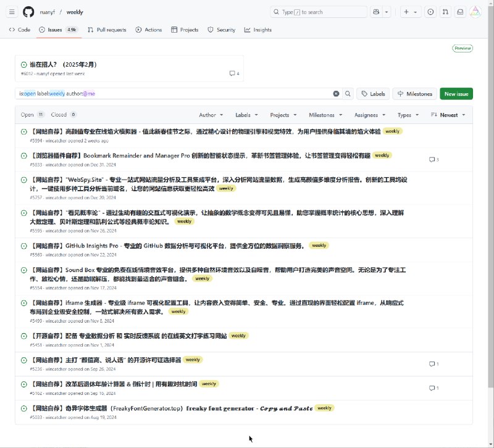The height and width of the screenshot is (448, 494).
Task: Open the Milestones page button
Action: [x=414, y=94]
